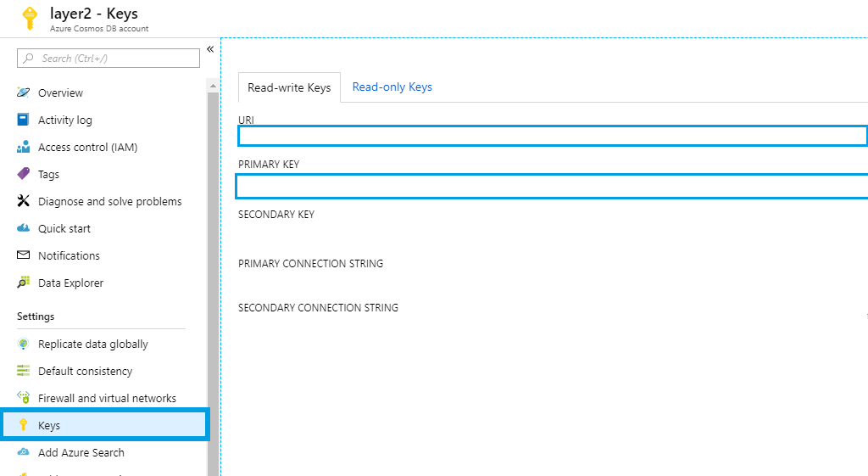This screenshot has height=476, width=868.
Task: Open Default consistency settings
Action: (85, 371)
